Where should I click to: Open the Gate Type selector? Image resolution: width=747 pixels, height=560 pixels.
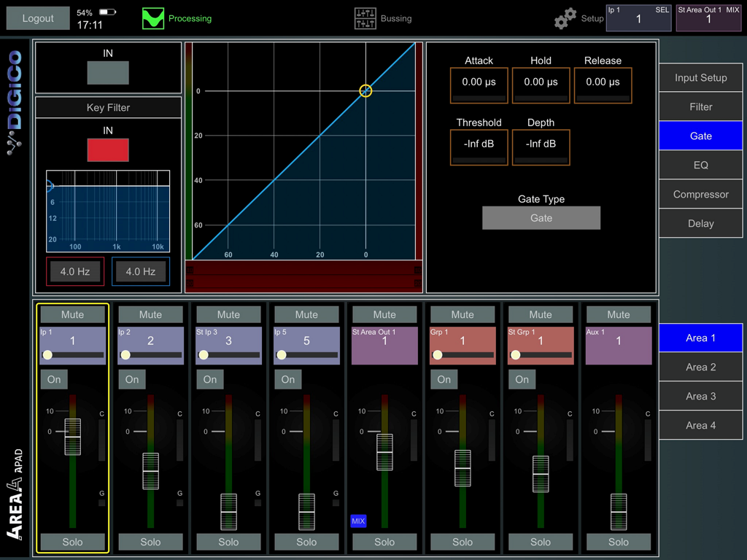(x=541, y=217)
